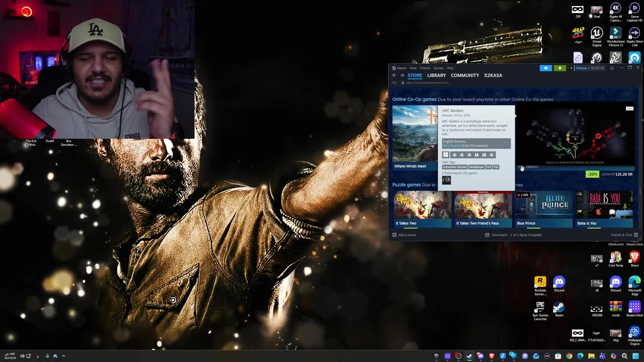
Task: Switch to the STORE tab
Action: pyautogui.click(x=415, y=75)
